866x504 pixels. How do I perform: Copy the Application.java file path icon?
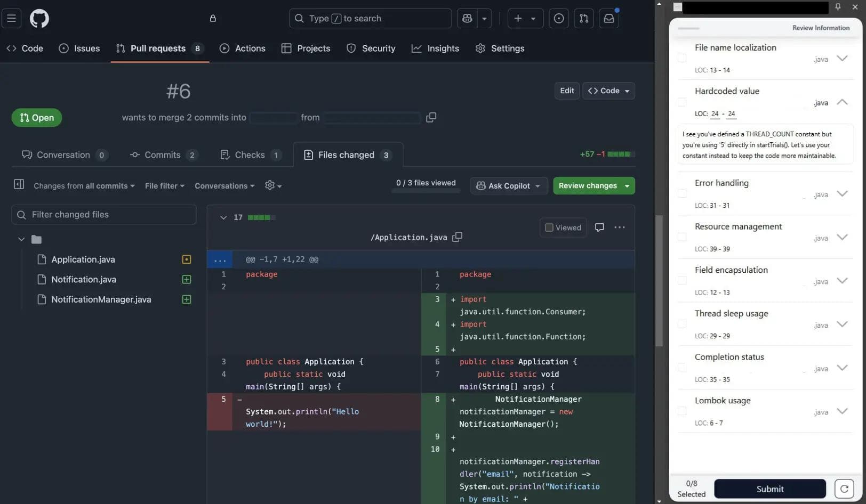coord(457,237)
